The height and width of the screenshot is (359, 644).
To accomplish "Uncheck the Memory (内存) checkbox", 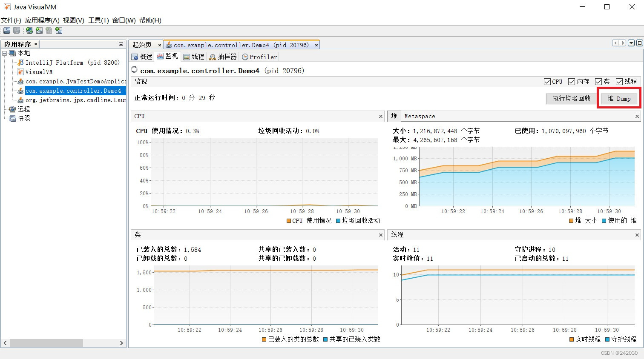I will coord(572,82).
